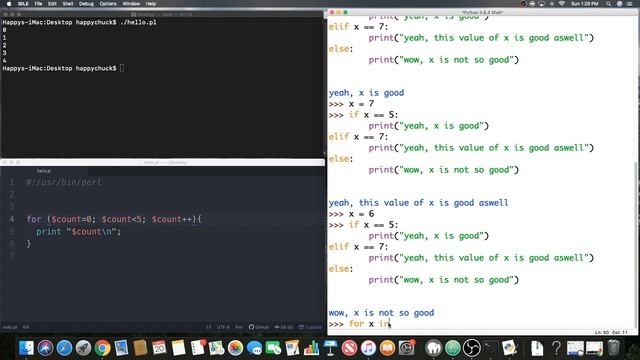This screenshot has height=360, width=640.
Task: Click the Wi-Fi status icon
Action: tap(562, 4)
